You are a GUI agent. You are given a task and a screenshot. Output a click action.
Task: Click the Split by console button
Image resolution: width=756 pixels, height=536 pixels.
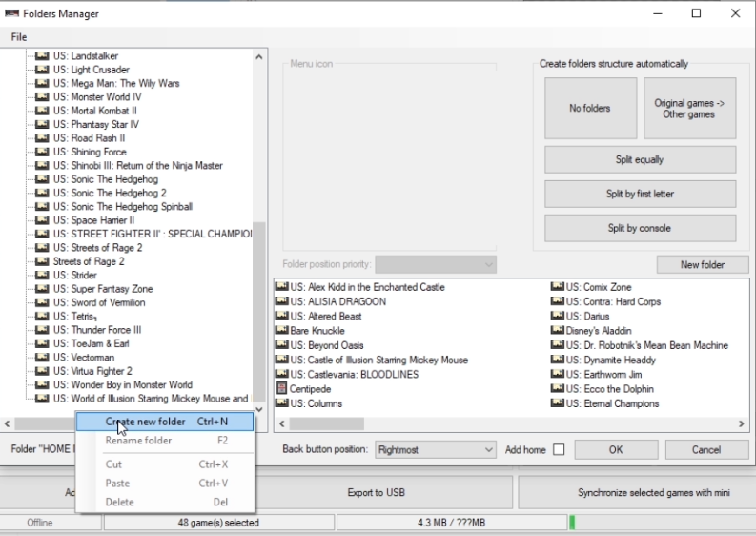click(640, 228)
